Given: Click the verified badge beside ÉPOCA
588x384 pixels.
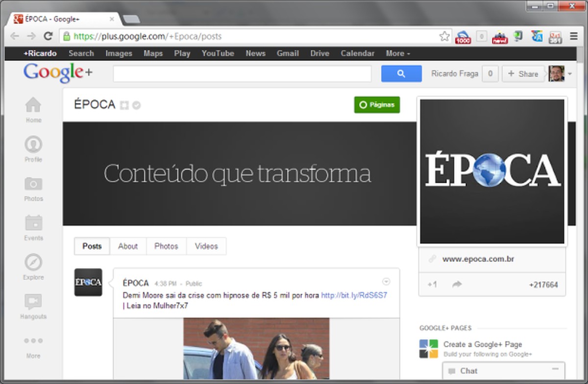Looking at the screenshot, I should click(136, 105).
